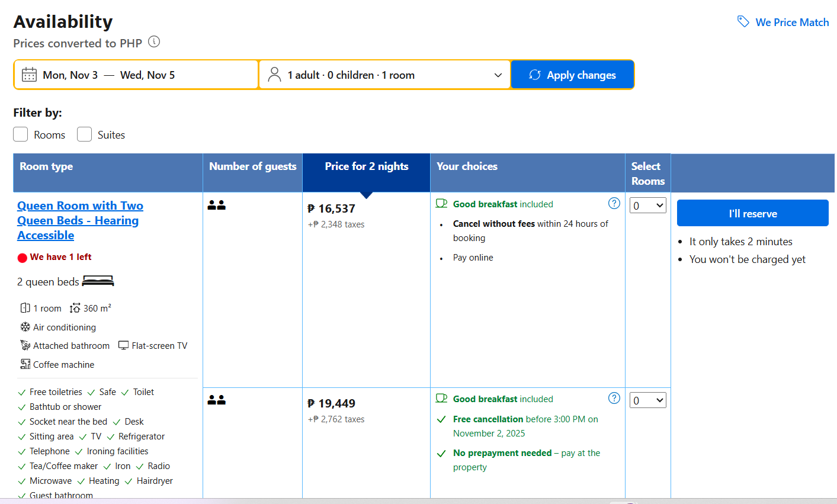
Task: Click the Price for 2 nights column header
Action: coord(366,166)
